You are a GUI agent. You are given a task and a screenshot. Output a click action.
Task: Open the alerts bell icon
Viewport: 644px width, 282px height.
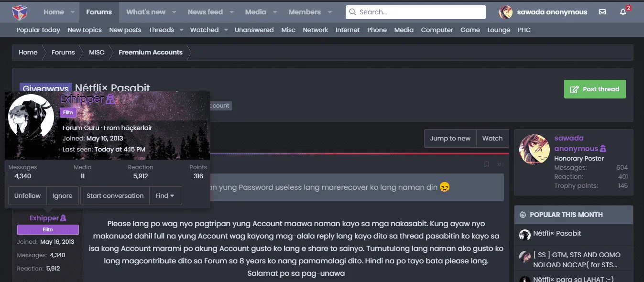(x=623, y=12)
